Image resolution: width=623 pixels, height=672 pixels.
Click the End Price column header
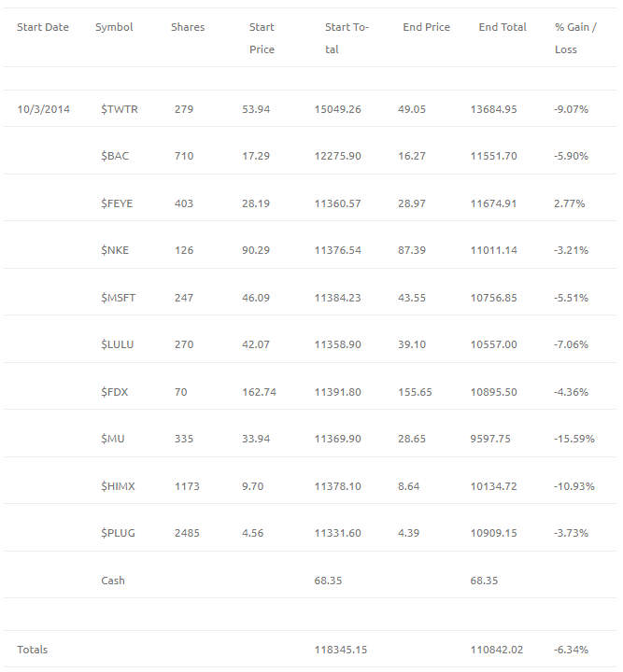tap(426, 27)
